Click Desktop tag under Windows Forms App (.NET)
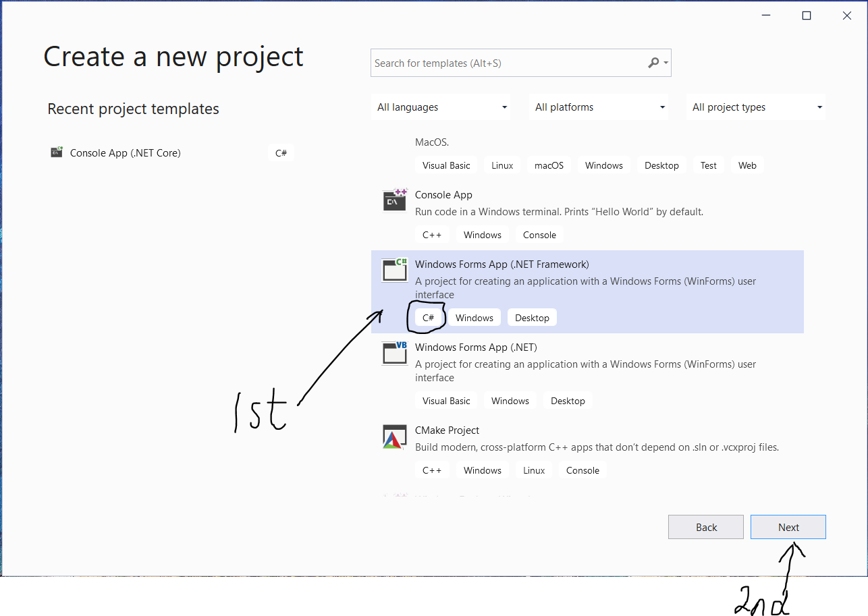Viewport: 868px width, 616px height. click(x=568, y=401)
